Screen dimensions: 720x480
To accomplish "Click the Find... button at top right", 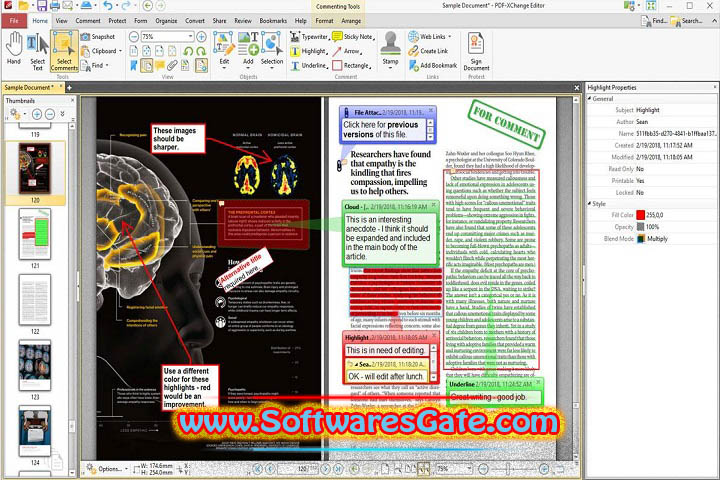I will (654, 21).
